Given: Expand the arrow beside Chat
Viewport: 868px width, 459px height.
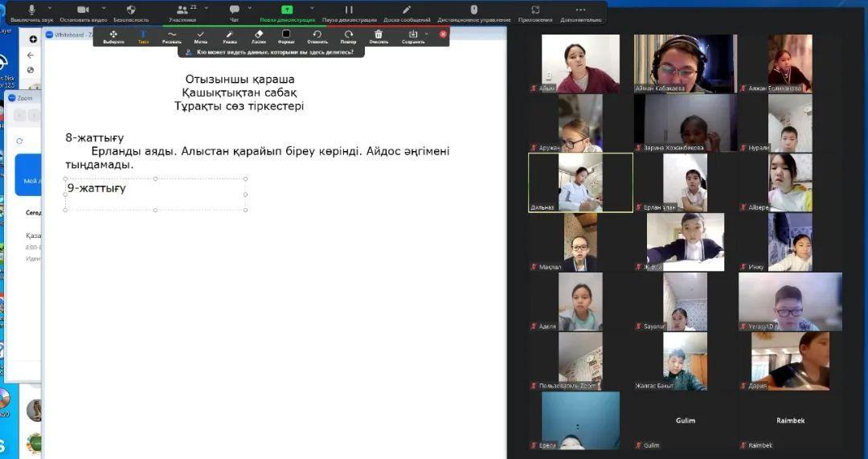Looking at the screenshot, I should tap(250, 8).
